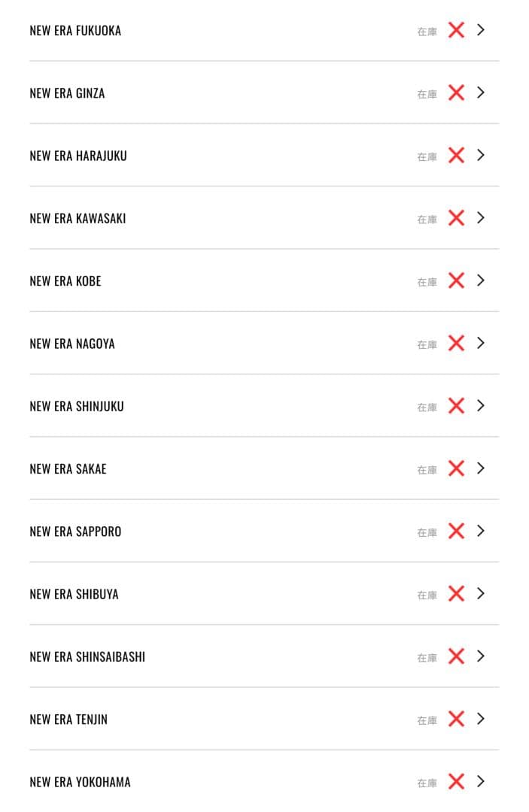Click the 在庫 stock label for Yokohama
The image size is (529, 812).
coord(427,783)
